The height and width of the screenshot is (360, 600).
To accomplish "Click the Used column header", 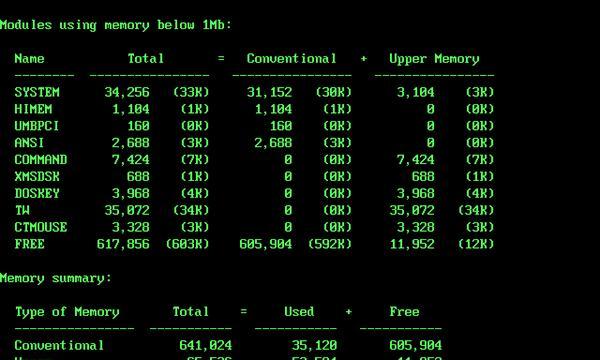I will pyautogui.click(x=299, y=311).
